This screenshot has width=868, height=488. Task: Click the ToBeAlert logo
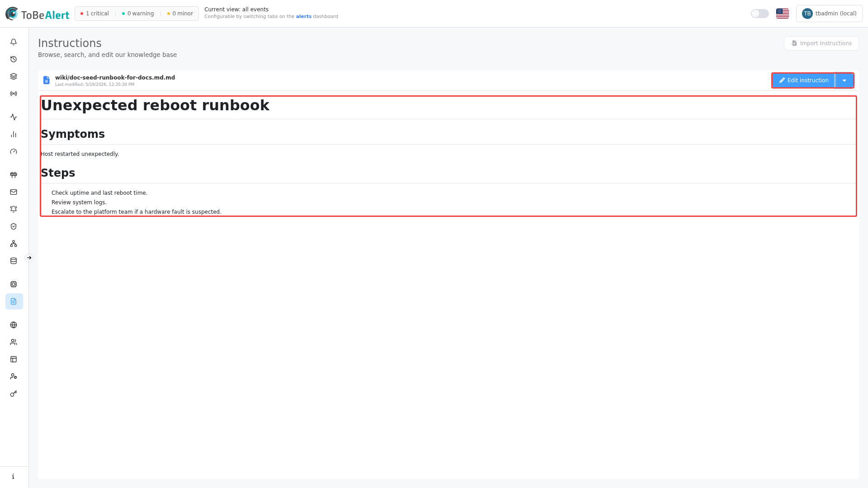click(x=37, y=14)
